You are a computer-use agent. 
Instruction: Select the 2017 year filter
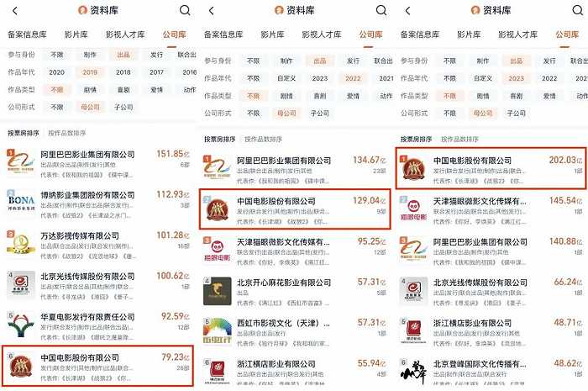point(157,72)
